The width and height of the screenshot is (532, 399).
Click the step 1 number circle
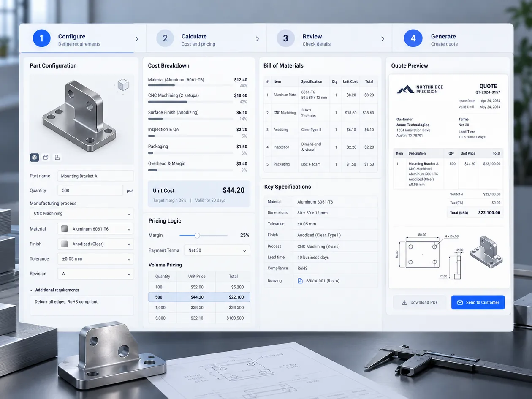coord(41,38)
